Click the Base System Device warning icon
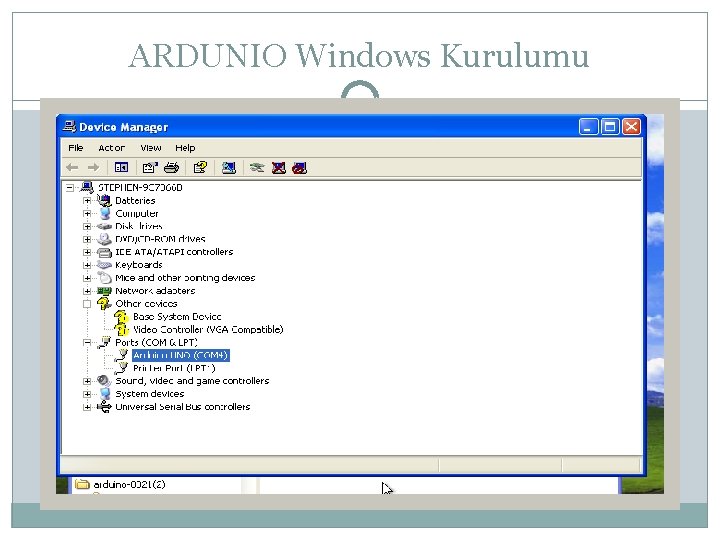 point(121,316)
